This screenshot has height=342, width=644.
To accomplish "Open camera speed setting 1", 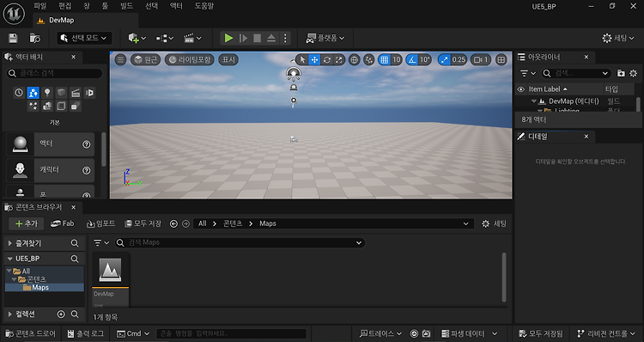I will [481, 59].
